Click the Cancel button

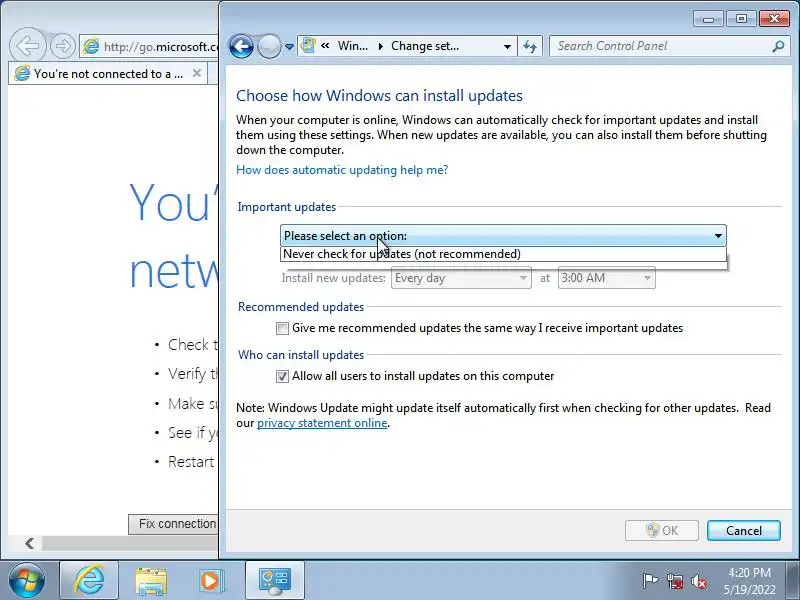coord(743,531)
